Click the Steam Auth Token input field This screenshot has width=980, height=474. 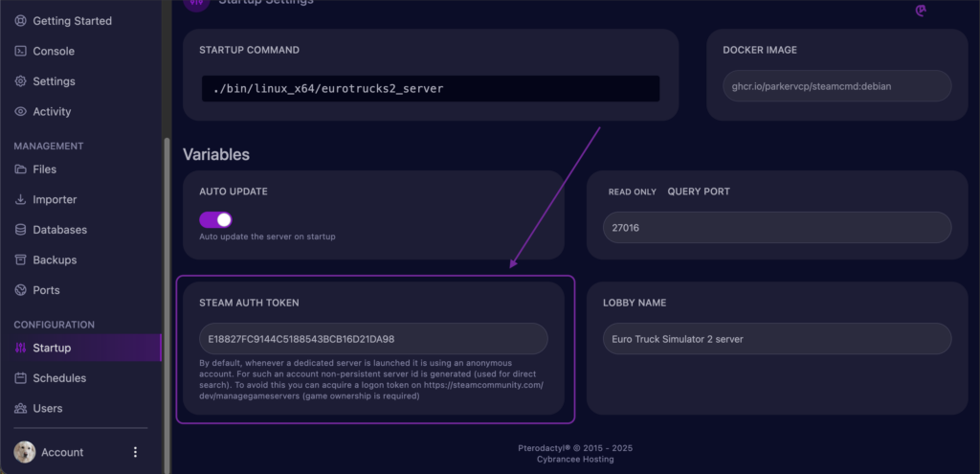point(374,339)
